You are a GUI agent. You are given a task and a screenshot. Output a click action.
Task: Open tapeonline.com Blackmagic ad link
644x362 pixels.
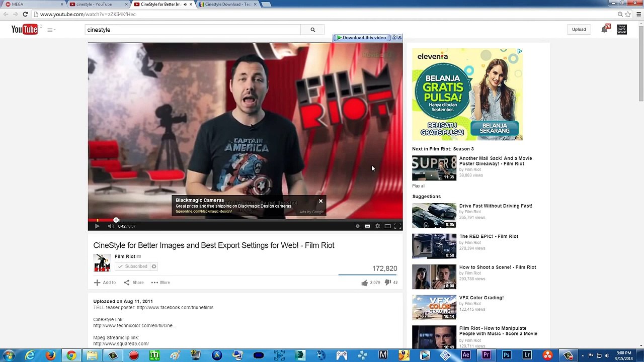204,211
